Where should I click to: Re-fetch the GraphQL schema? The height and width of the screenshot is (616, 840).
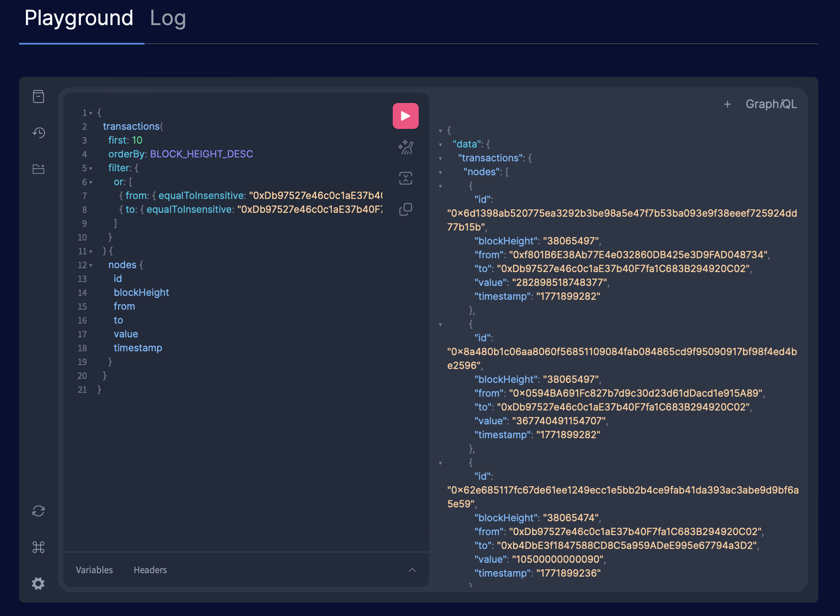(x=38, y=511)
